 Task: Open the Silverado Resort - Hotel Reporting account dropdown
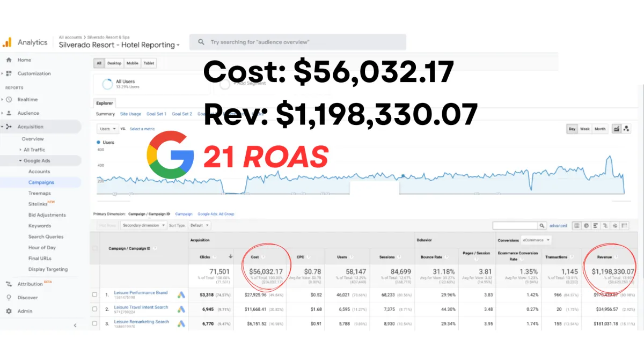tap(119, 45)
